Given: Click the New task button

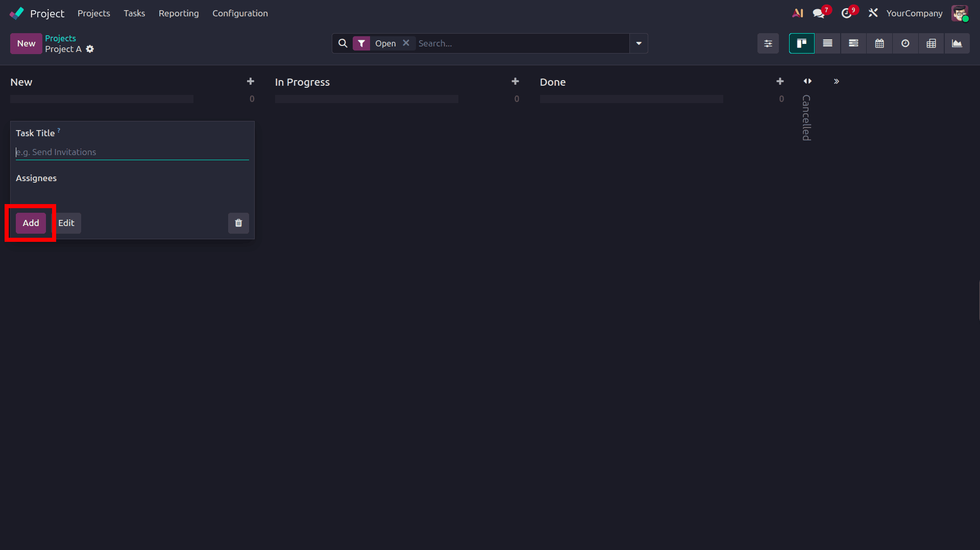Looking at the screenshot, I should 26,43.
